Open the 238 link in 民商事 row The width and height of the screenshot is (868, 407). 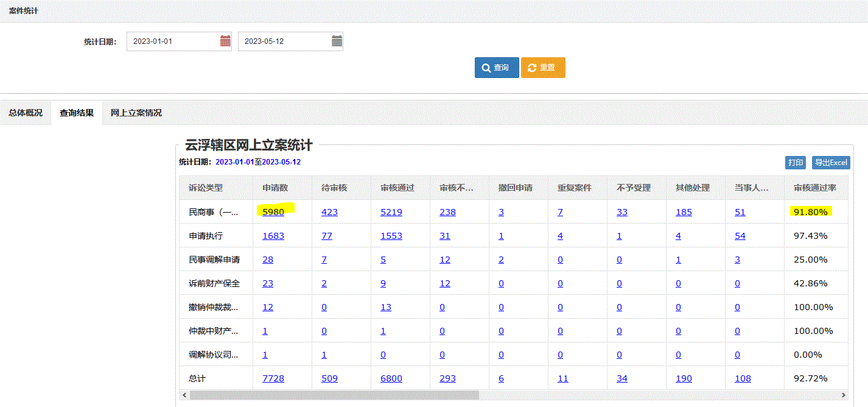point(447,212)
